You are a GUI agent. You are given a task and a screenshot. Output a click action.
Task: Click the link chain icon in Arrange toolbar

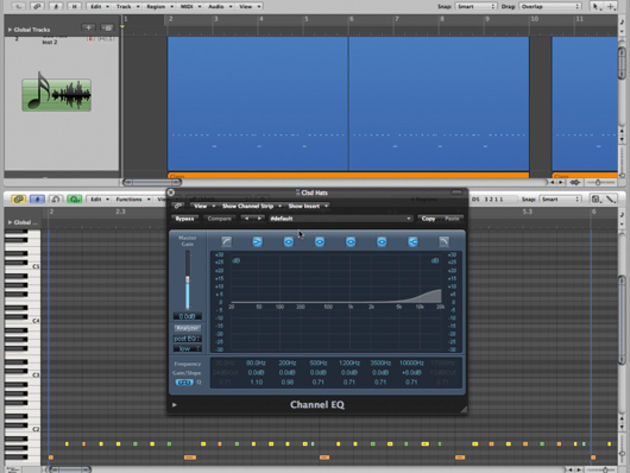pos(37,6)
